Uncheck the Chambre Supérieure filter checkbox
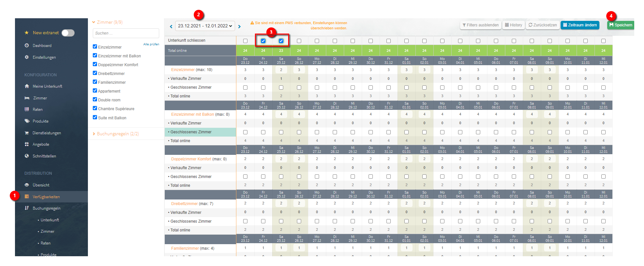This screenshot has height=266, width=644. point(95,108)
